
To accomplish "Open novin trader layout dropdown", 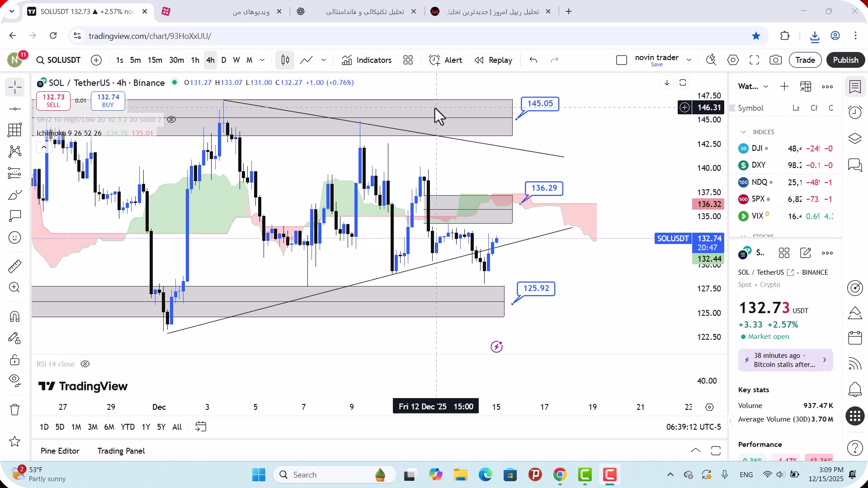I will (x=689, y=60).
